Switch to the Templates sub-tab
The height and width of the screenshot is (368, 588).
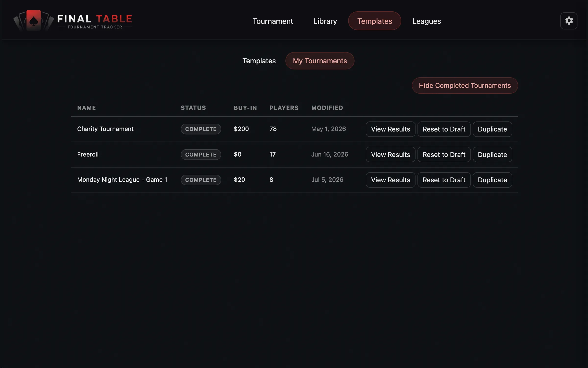(x=259, y=61)
